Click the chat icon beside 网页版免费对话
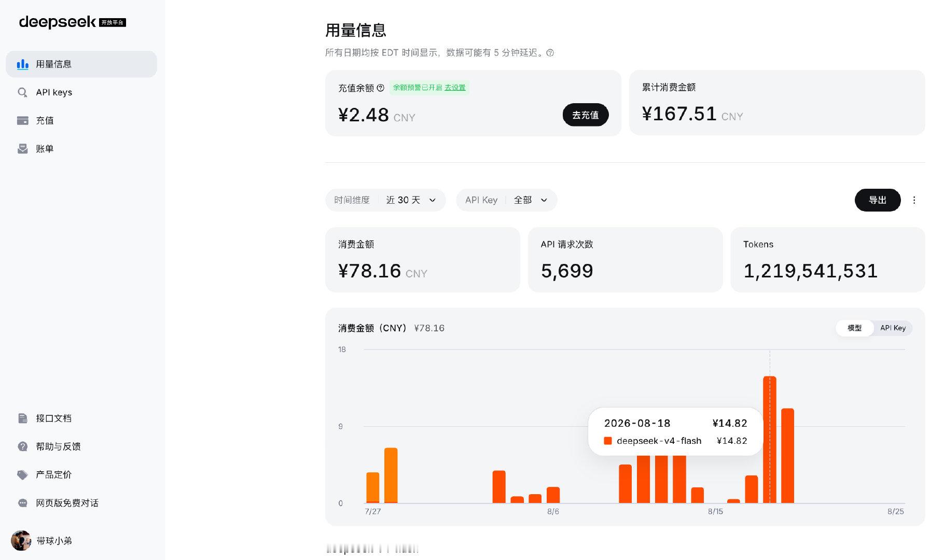 point(22,503)
